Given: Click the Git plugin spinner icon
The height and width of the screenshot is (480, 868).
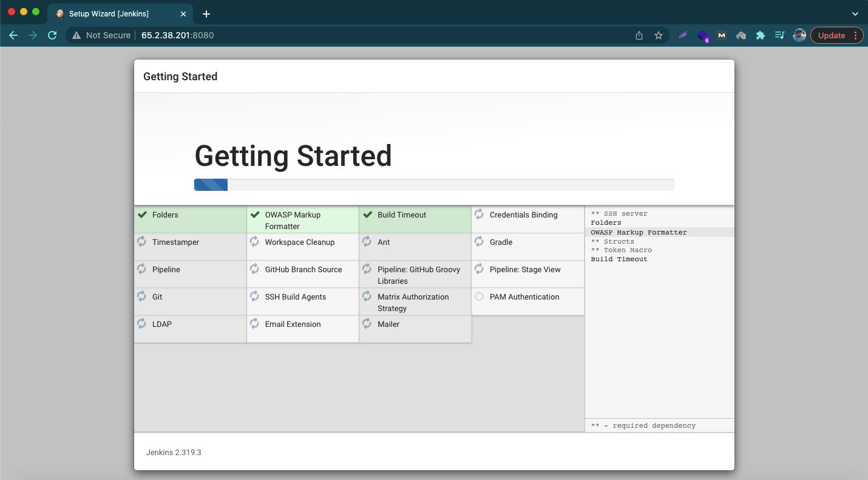Looking at the screenshot, I should click(x=141, y=297).
